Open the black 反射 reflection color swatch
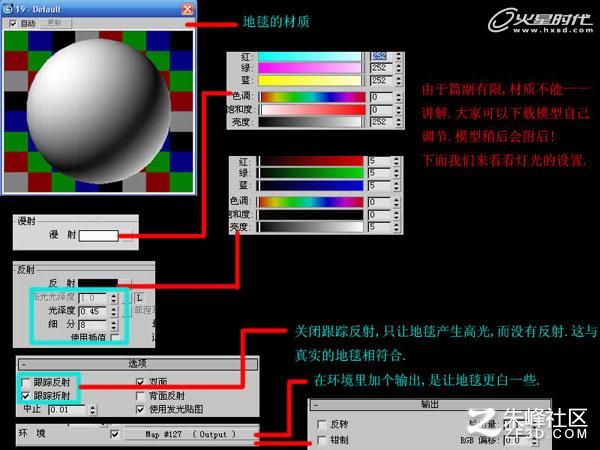600x450 pixels. 98,283
